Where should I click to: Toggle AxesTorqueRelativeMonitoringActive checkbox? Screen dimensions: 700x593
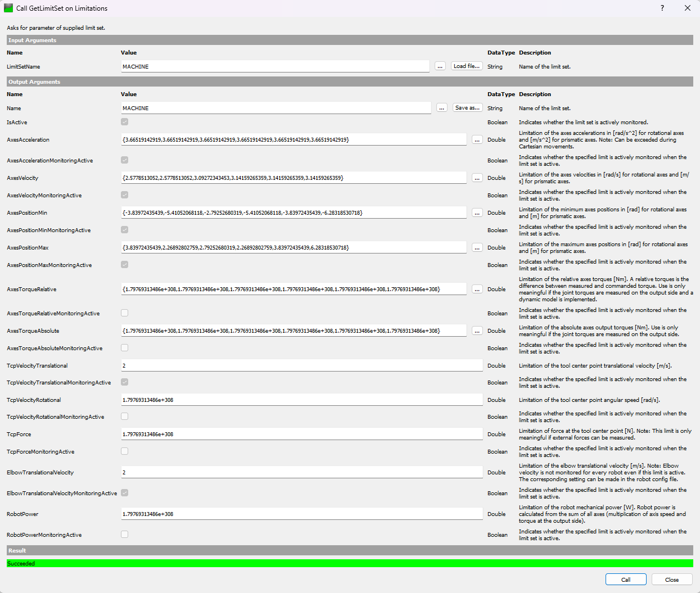pos(125,313)
